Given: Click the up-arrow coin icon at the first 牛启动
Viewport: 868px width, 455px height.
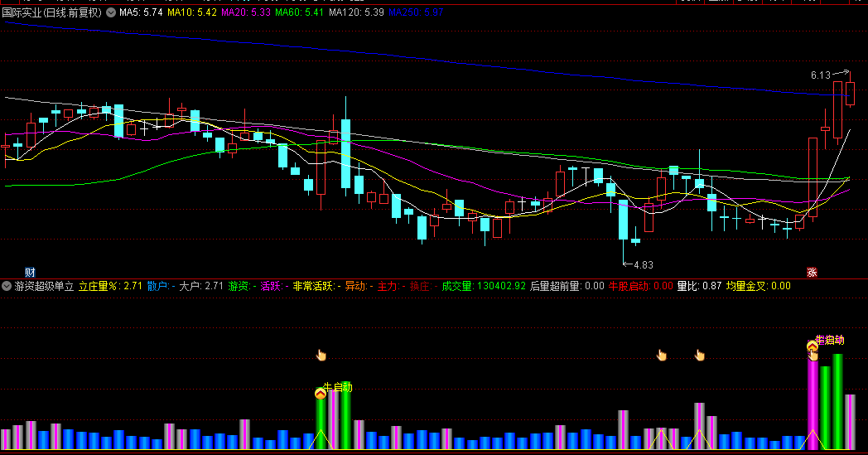Looking at the screenshot, I should [x=320, y=394].
